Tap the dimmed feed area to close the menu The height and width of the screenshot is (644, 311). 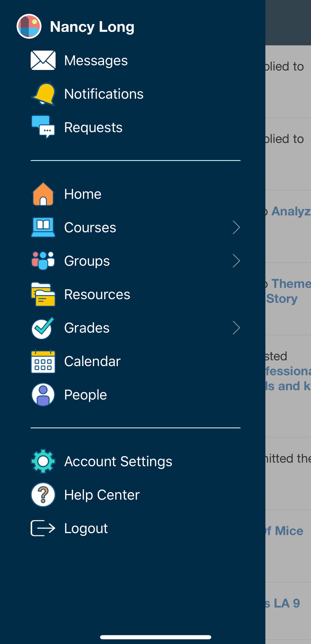point(288,415)
